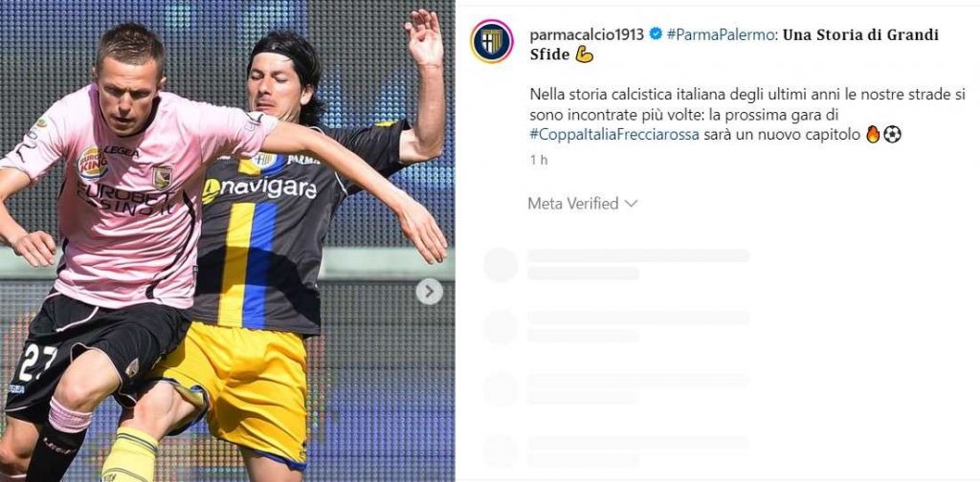Open the #CoppaItaliaFrecciarossa hashtag link
980x482 pixels.
pos(614,134)
